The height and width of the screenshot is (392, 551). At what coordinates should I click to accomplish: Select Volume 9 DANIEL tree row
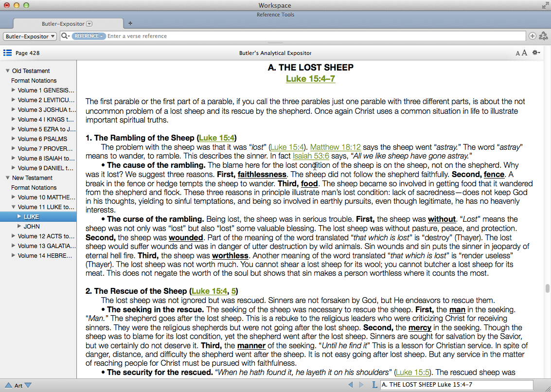(x=38, y=168)
